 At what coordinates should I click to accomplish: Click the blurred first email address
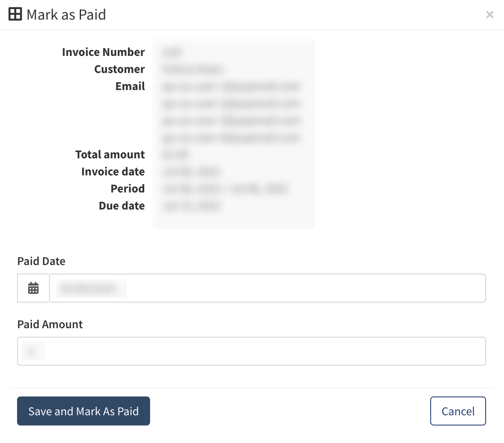[231, 87]
